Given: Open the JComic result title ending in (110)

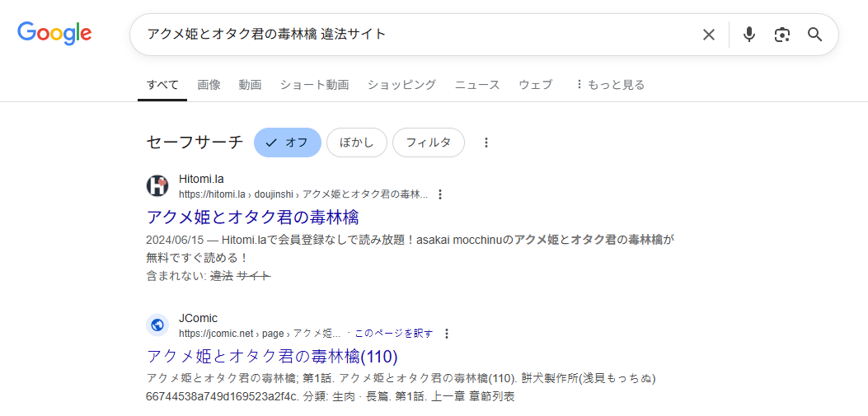Looking at the screenshot, I should tap(272, 356).
